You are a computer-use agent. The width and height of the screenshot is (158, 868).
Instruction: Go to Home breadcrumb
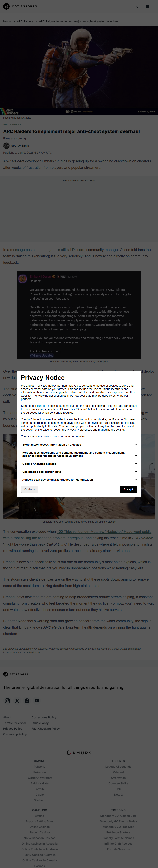click(x=7, y=21)
